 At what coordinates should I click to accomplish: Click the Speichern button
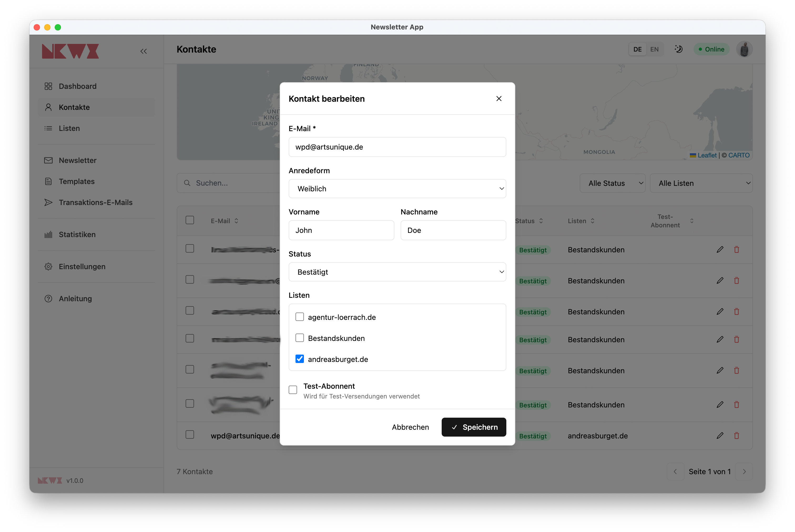474,427
